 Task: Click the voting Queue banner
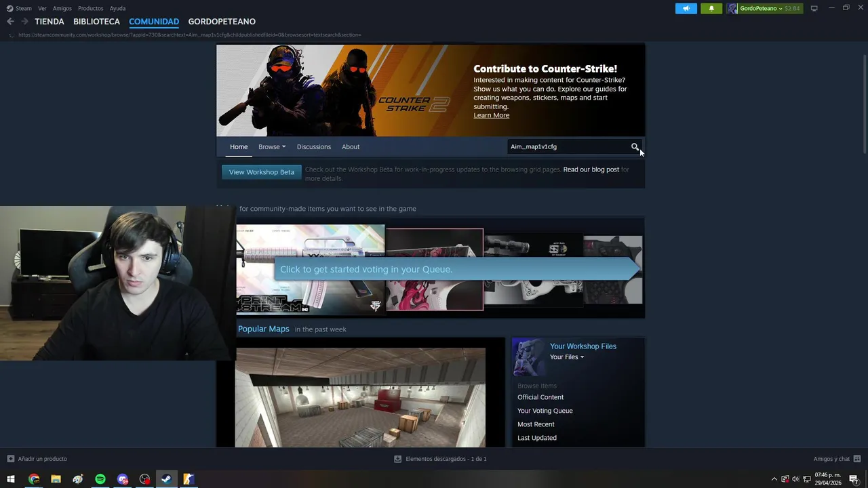458,269
